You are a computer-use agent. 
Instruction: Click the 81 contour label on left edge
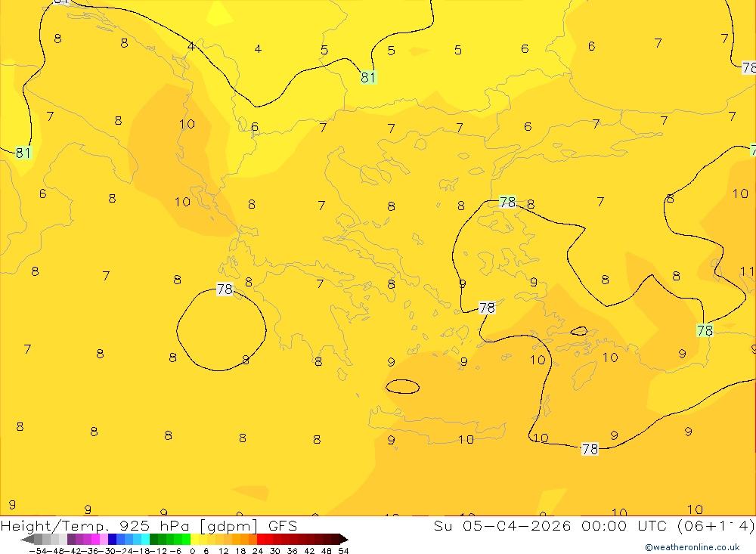click(x=23, y=153)
